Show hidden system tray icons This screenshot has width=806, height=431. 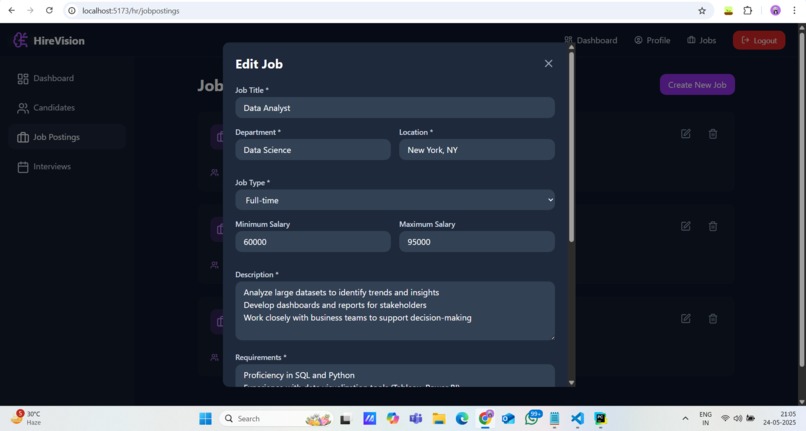[685, 419]
